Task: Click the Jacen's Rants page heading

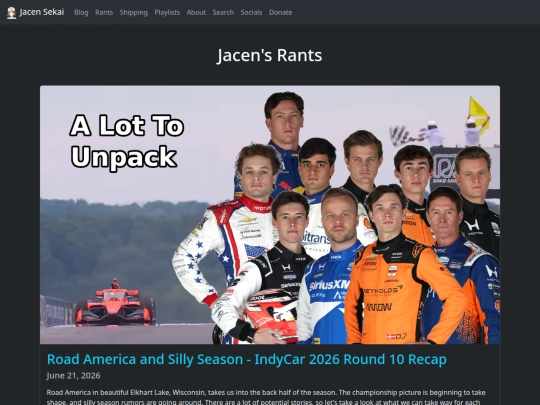Action: [x=270, y=55]
